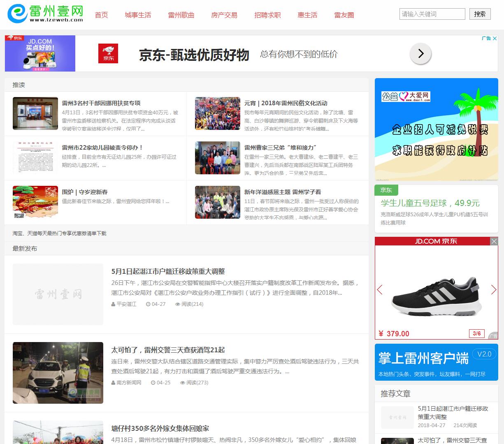Click the 新年洋溢感恩 group photo thumbnail
The width and height of the screenshot is (504, 444).
click(218, 202)
